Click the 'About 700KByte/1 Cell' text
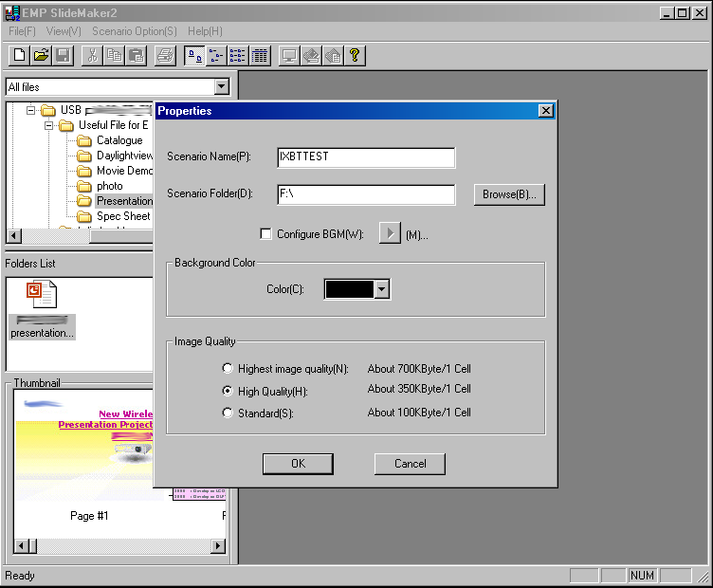713x588 pixels. pos(419,368)
